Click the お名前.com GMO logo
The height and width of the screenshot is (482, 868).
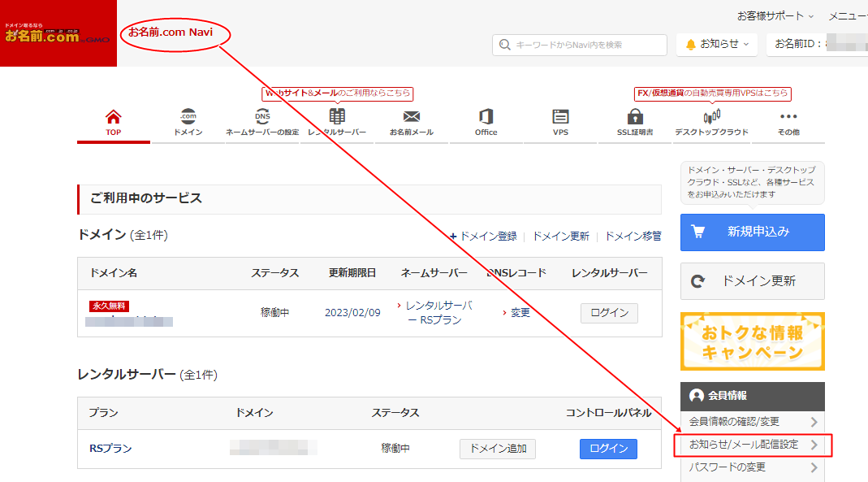pyautogui.click(x=58, y=33)
